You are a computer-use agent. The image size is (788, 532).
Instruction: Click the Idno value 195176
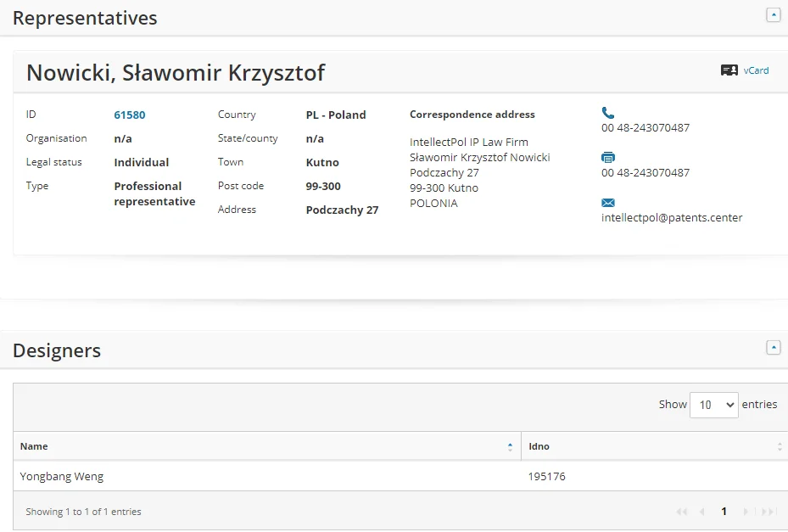(546, 476)
